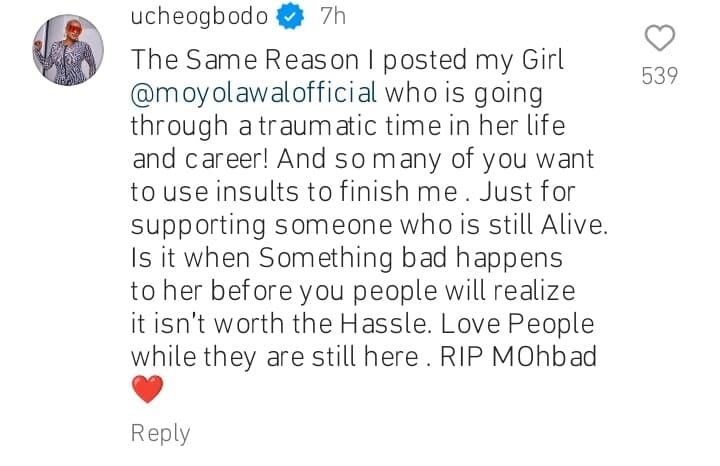The height and width of the screenshot is (466, 720).
Task: Like the comment with the heart outline icon
Action: pos(660,38)
